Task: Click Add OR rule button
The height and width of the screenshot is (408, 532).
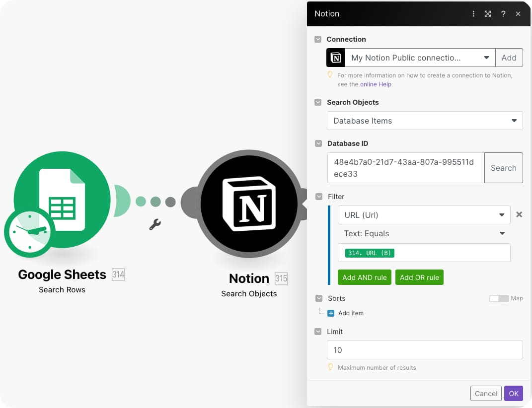Action: point(419,277)
